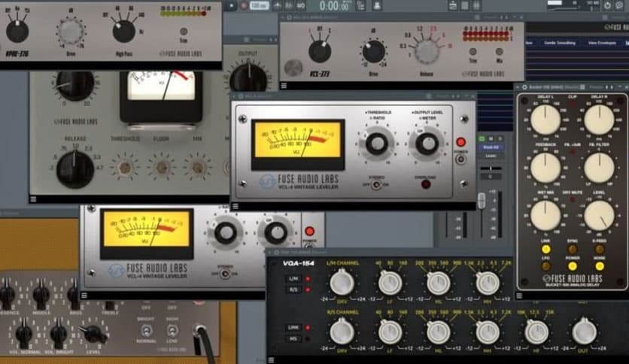Toggle the Power button on Bucket-500 delay
The image size is (629, 364).
pyautogui.click(x=573, y=266)
